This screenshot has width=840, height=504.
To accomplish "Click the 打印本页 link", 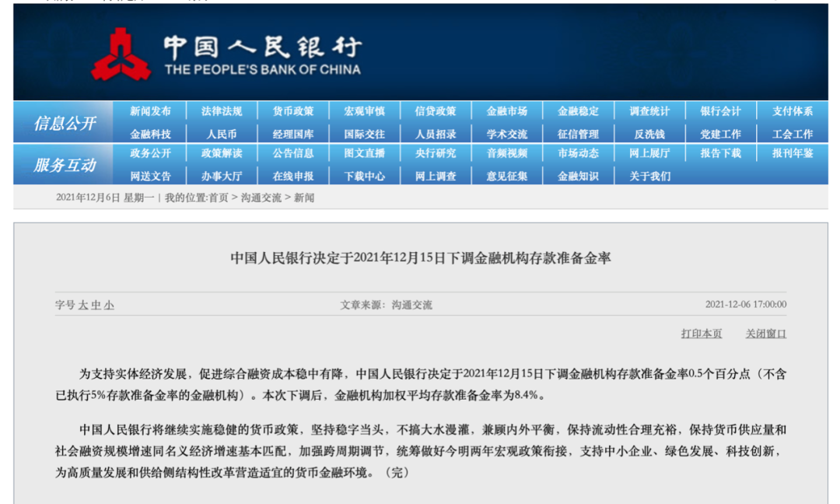I will coord(702,334).
